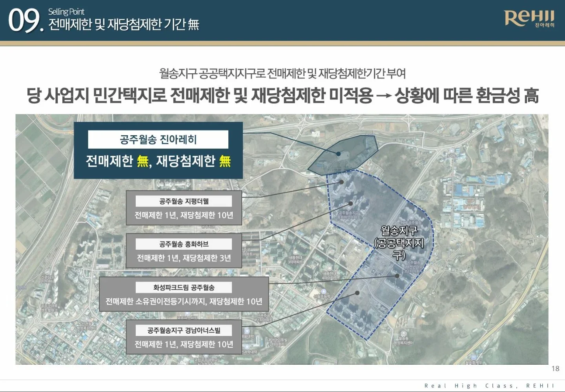The width and height of the screenshot is (565, 392).
Task: Click the 'Selling Point' label
Action: 66,12
